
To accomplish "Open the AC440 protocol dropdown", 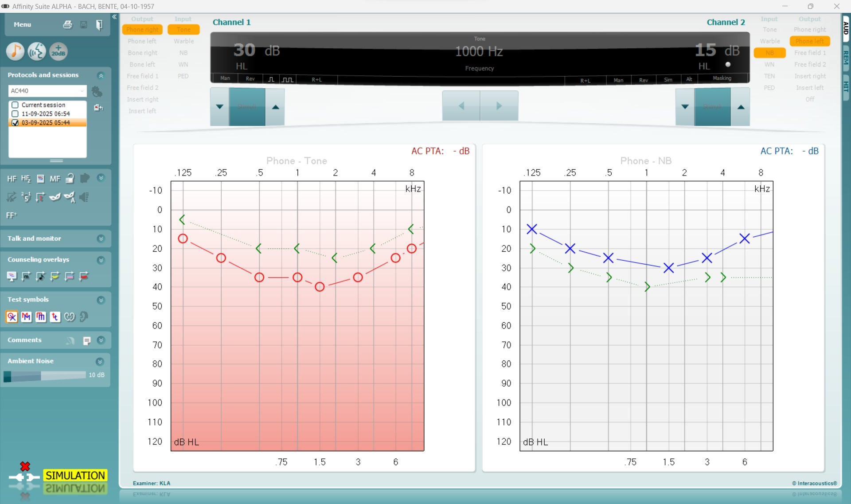I will coord(47,91).
